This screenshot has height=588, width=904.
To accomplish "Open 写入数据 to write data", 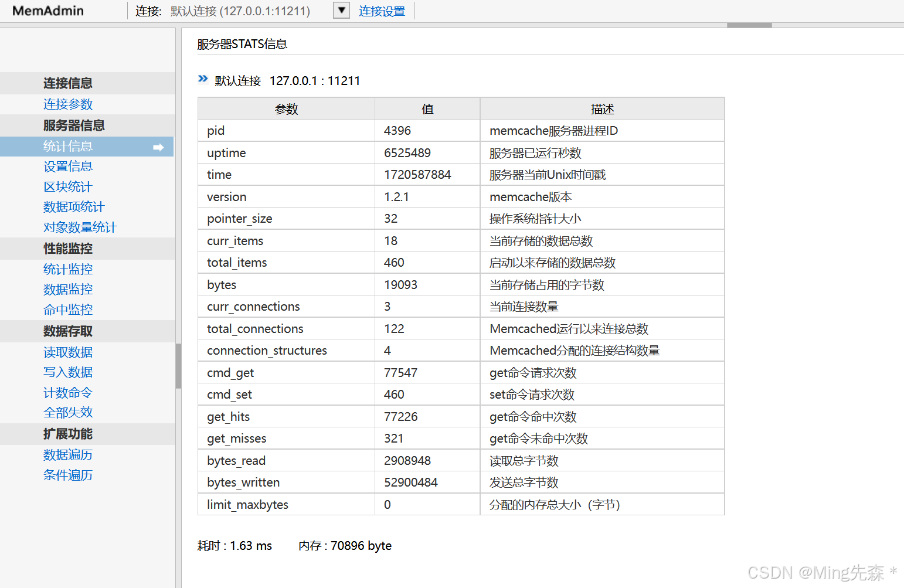I will point(68,372).
